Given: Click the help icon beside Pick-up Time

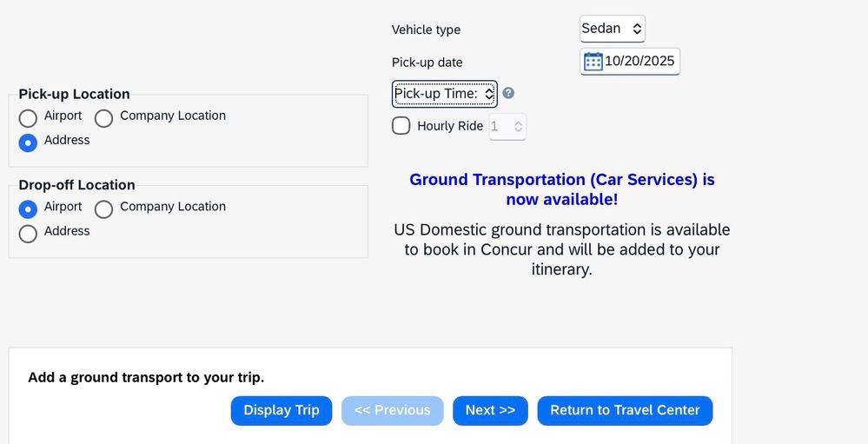Looking at the screenshot, I should pyautogui.click(x=508, y=93).
